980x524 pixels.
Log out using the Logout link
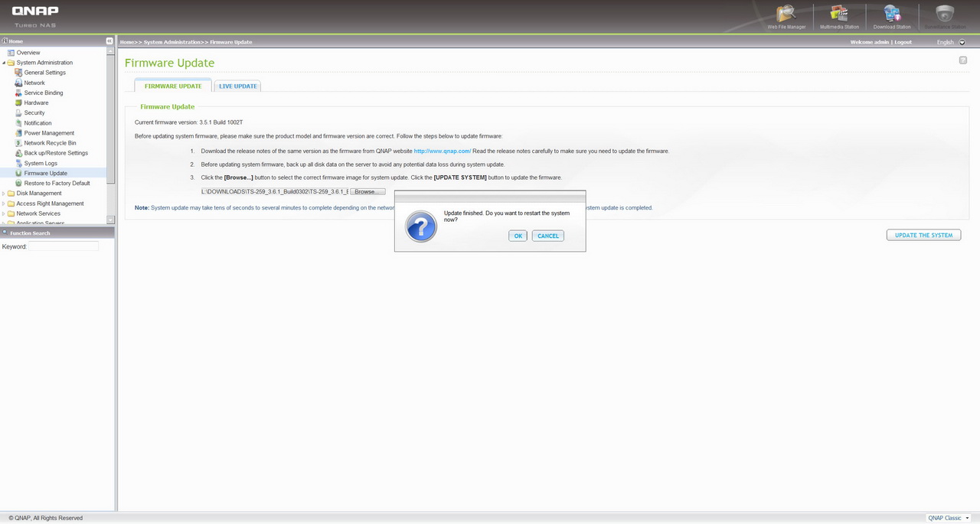click(x=903, y=42)
